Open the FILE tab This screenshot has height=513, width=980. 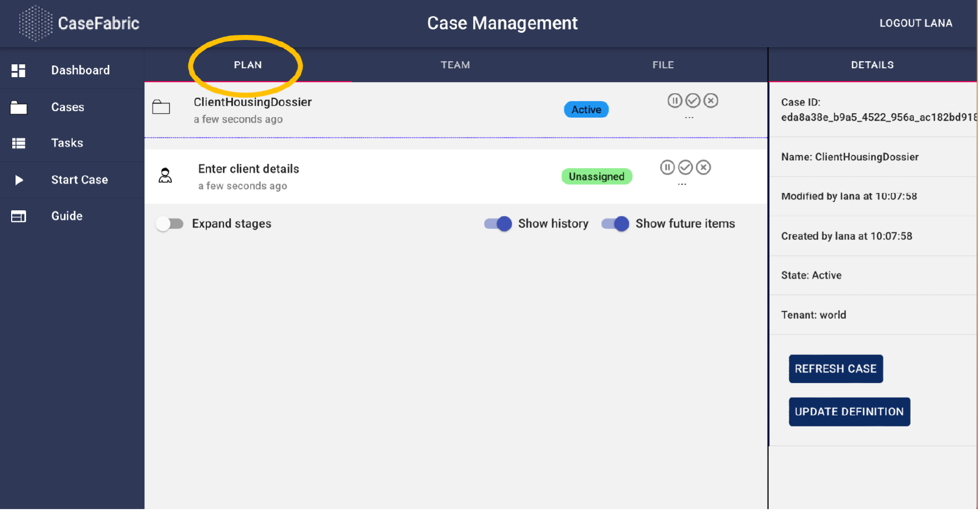(x=663, y=65)
